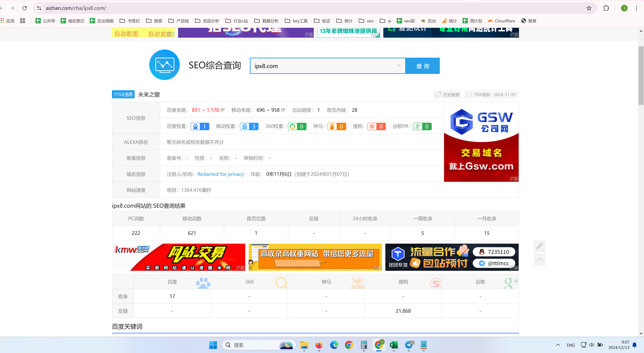Open the 行业x站 bookmark folder
The width and height of the screenshot is (644, 353).
236,21
